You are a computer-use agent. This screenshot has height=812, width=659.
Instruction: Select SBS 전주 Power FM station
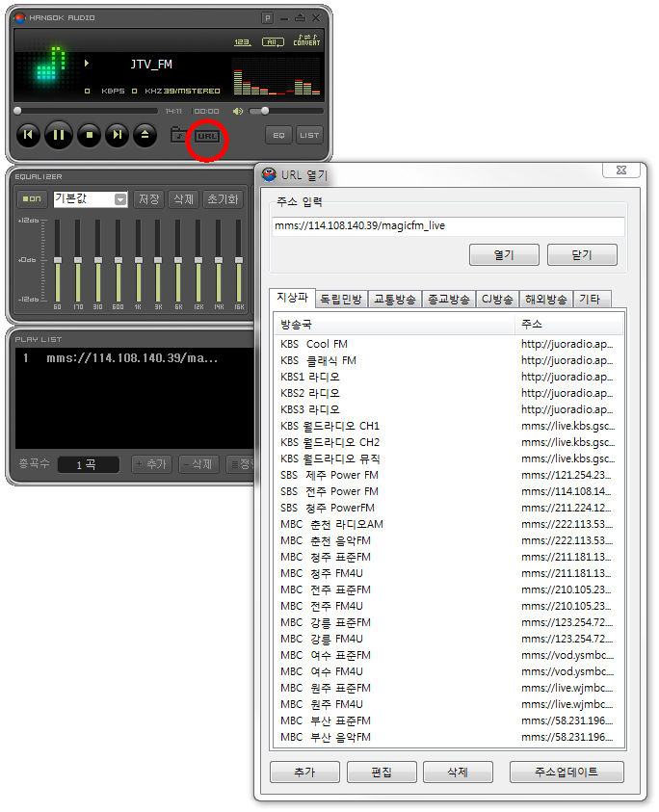[x=449, y=491]
